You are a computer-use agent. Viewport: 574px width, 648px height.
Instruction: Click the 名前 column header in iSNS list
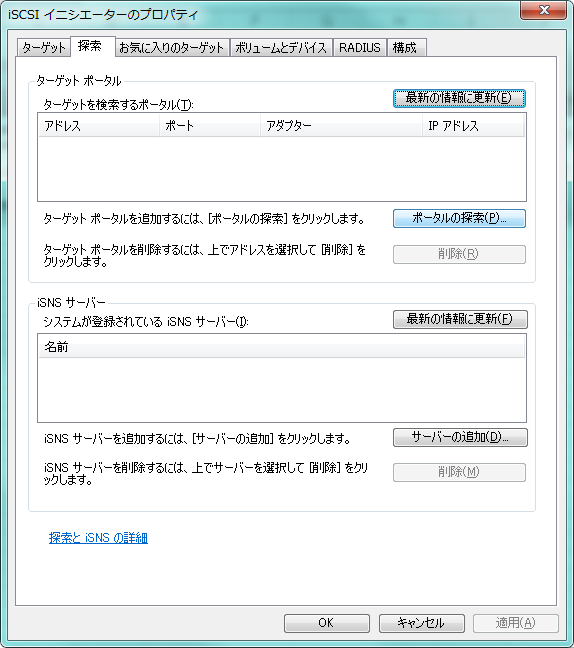coord(281,346)
